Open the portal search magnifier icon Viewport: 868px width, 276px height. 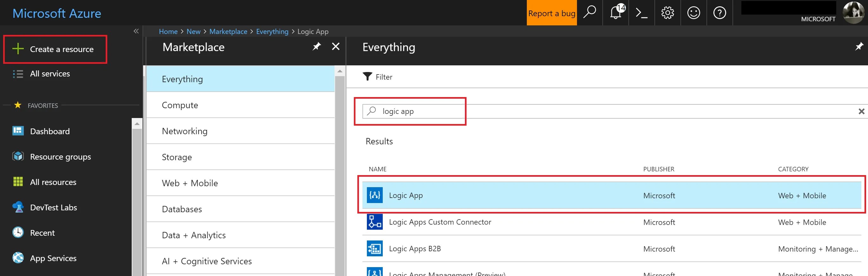pos(590,12)
